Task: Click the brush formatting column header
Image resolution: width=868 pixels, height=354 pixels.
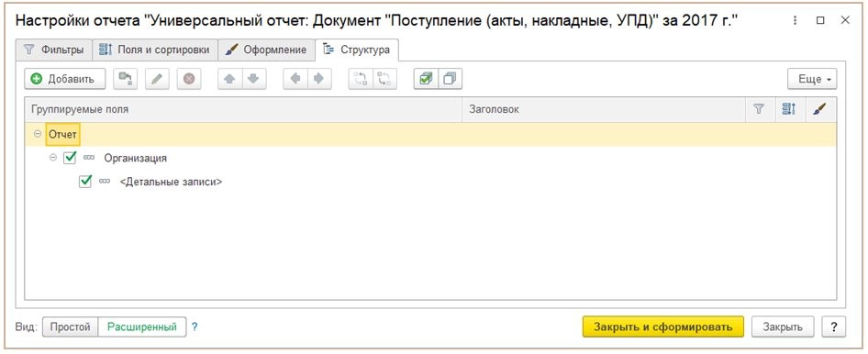Action: [x=819, y=109]
